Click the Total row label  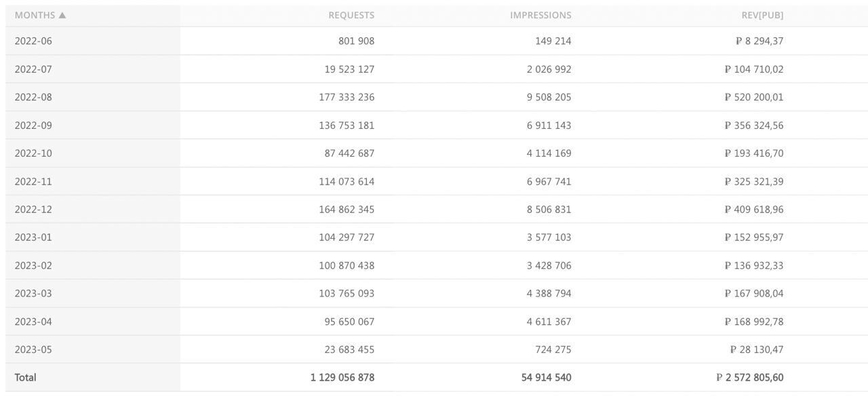[26, 377]
